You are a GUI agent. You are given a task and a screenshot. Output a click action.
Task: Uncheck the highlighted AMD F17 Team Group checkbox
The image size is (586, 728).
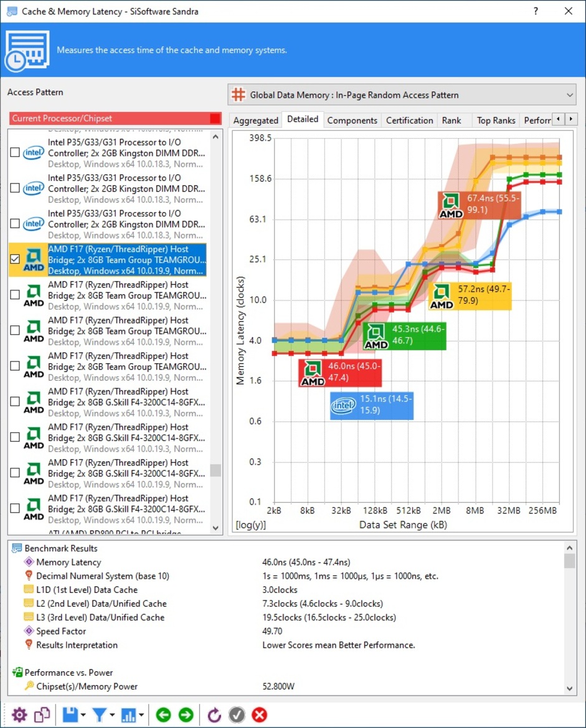coord(15,259)
